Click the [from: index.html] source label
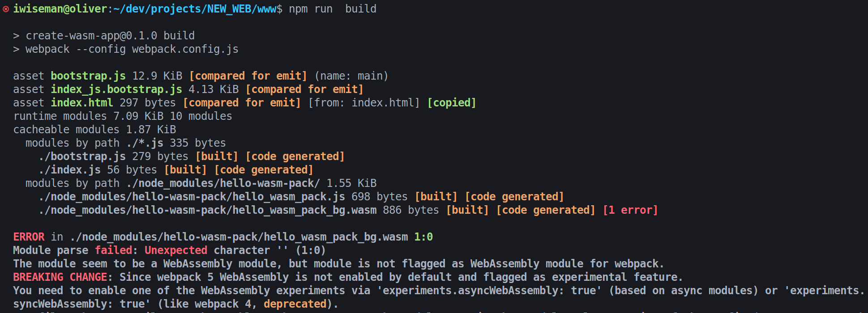868x313 pixels. tap(363, 103)
